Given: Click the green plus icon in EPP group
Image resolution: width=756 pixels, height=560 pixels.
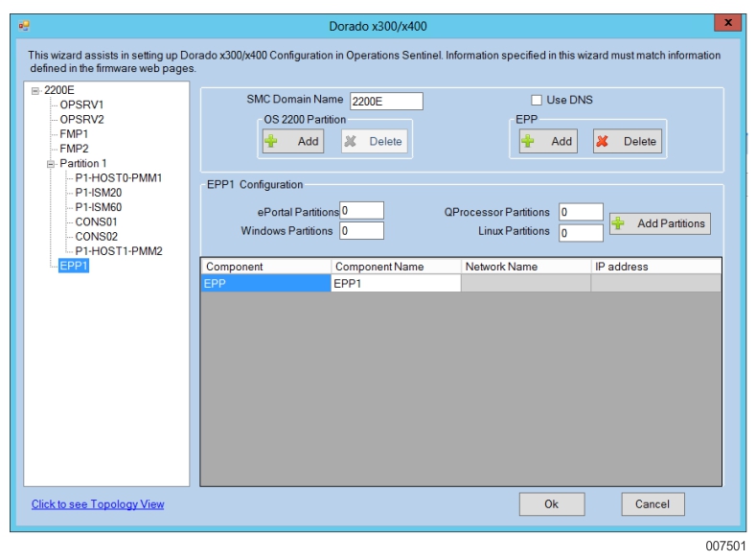Looking at the screenshot, I should (x=527, y=141).
